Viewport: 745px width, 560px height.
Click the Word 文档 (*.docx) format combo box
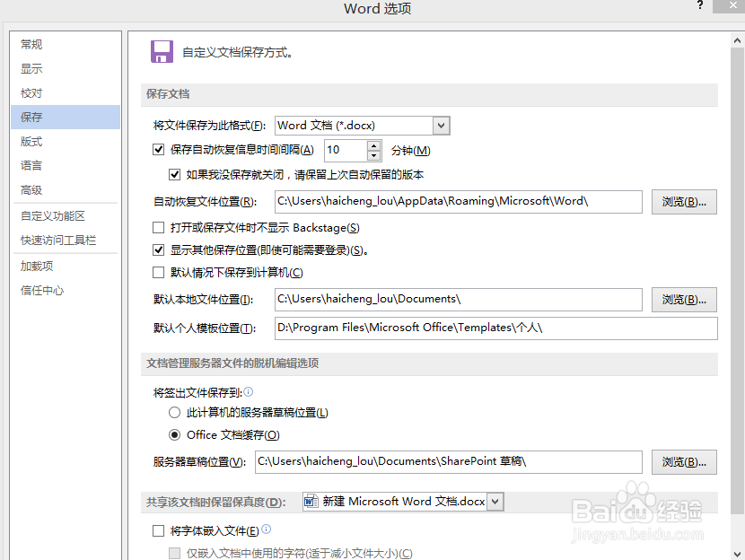coord(362,126)
